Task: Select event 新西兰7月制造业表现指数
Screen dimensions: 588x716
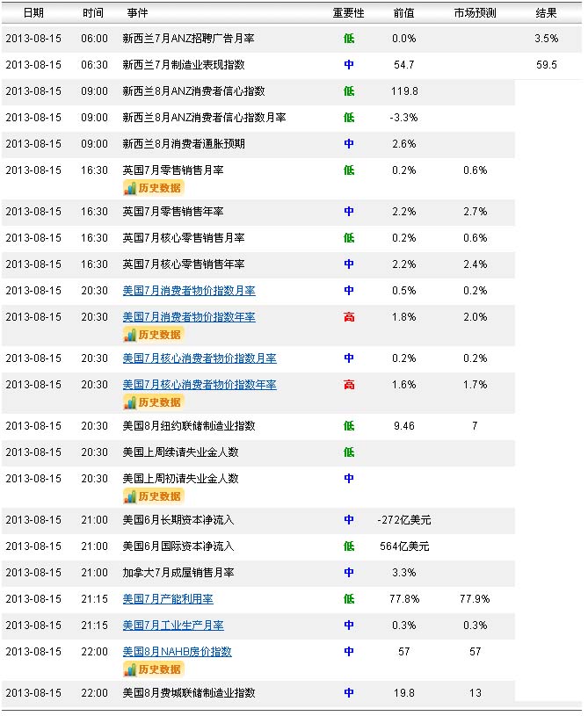Action: 184,65
